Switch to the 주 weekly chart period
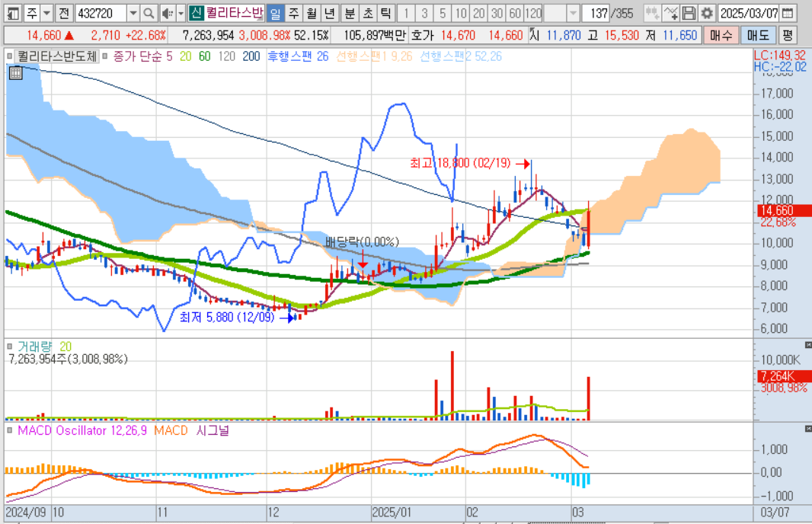Image resolution: width=812 pixels, height=524 pixels. click(293, 13)
